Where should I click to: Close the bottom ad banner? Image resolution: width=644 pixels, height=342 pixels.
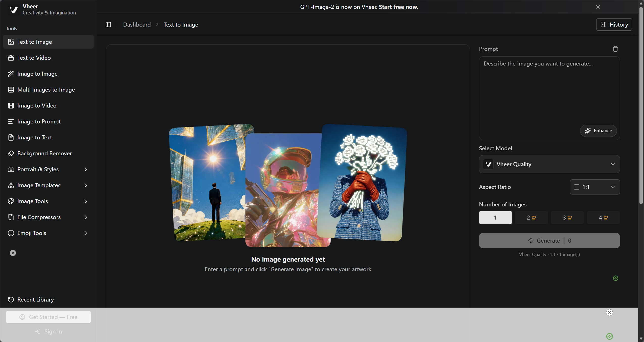click(x=609, y=312)
